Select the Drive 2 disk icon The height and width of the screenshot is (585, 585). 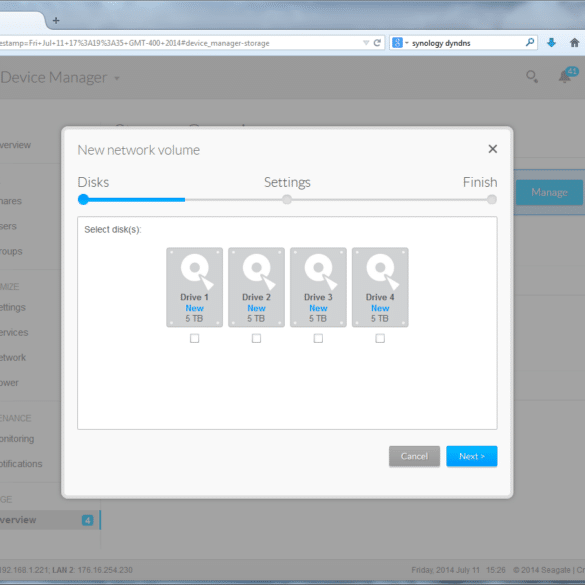point(256,287)
